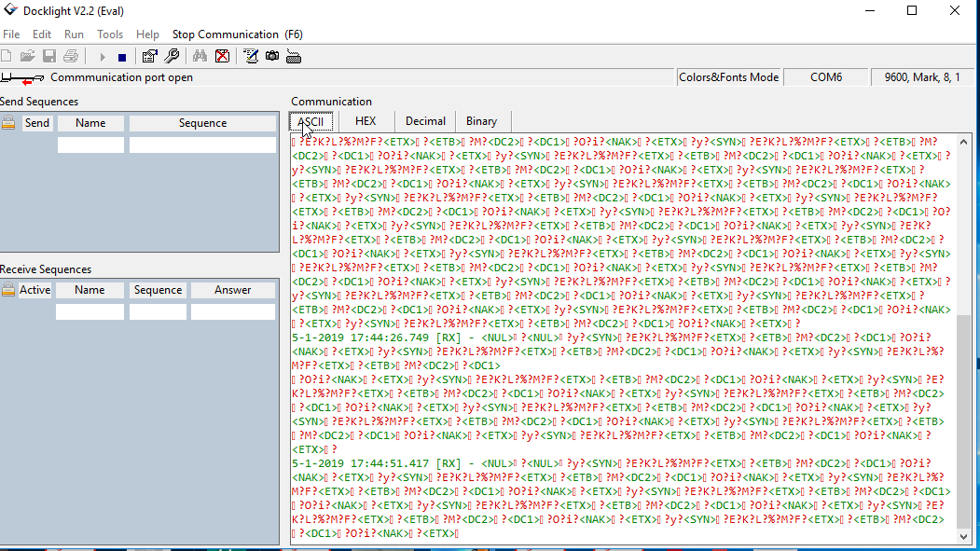The width and height of the screenshot is (980, 551).
Task: Clear communication window with red X icon
Action: (223, 56)
